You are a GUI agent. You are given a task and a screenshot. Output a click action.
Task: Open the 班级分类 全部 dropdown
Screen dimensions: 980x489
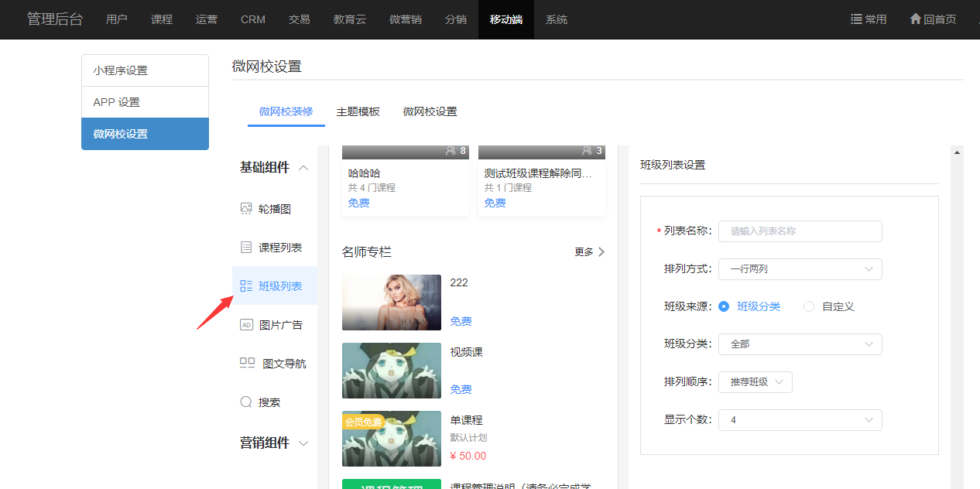(800, 344)
